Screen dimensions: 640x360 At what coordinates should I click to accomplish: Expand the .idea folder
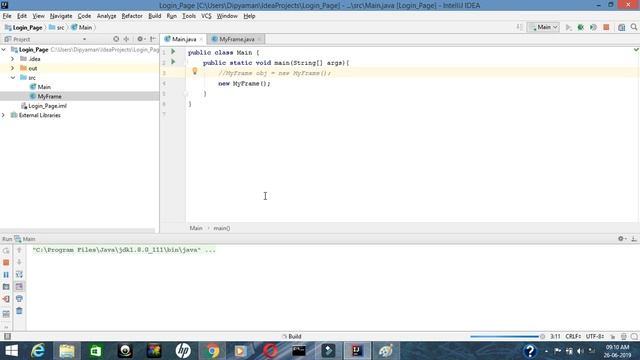pyautogui.click(x=13, y=59)
